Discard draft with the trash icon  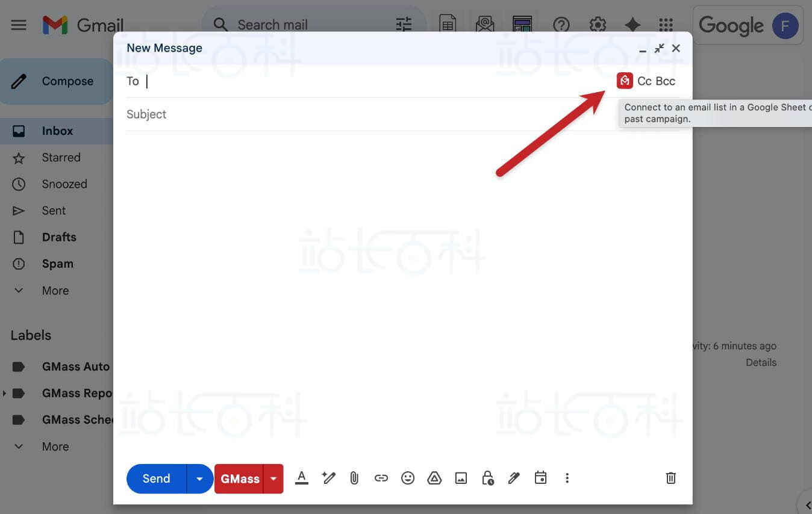click(x=670, y=478)
